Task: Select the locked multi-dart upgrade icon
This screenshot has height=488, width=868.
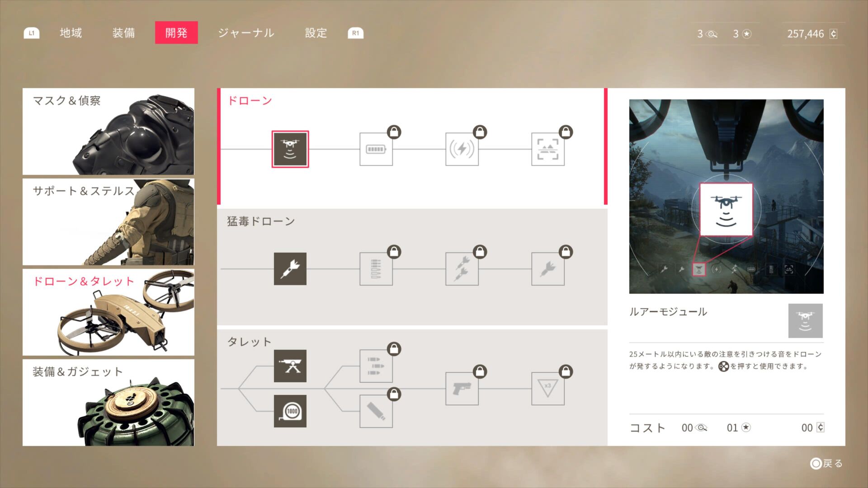Action: [x=462, y=269]
